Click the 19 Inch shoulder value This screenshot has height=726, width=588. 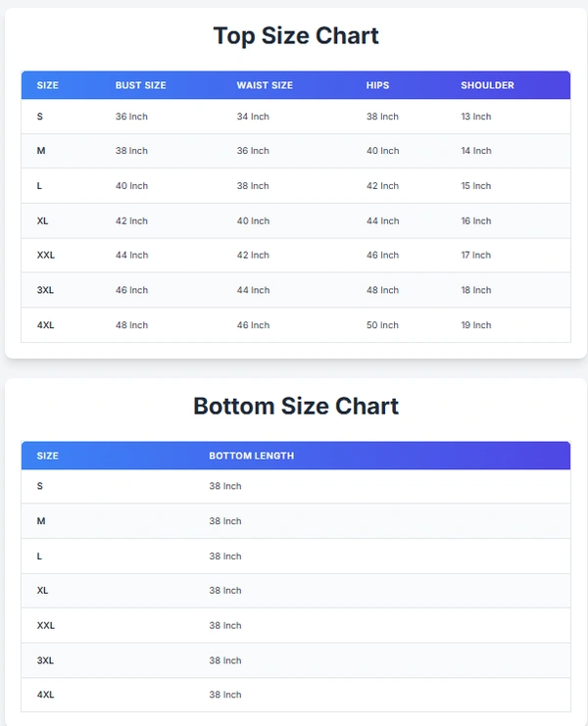coord(476,325)
